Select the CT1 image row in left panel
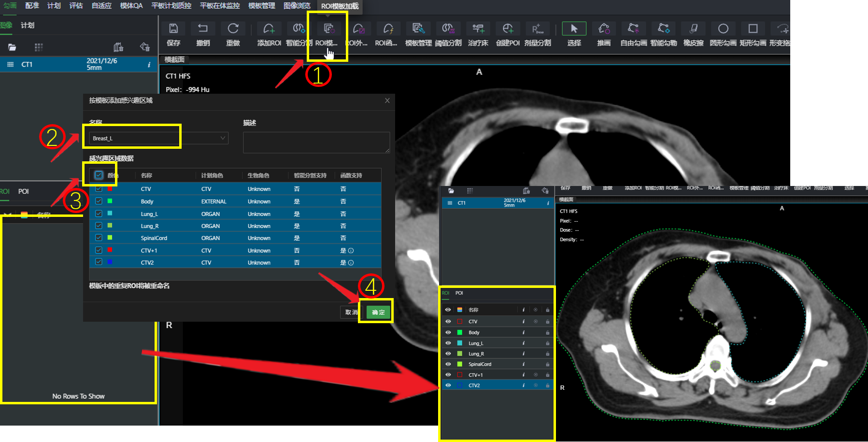Screen dimensions: 868x442 (79, 64)
